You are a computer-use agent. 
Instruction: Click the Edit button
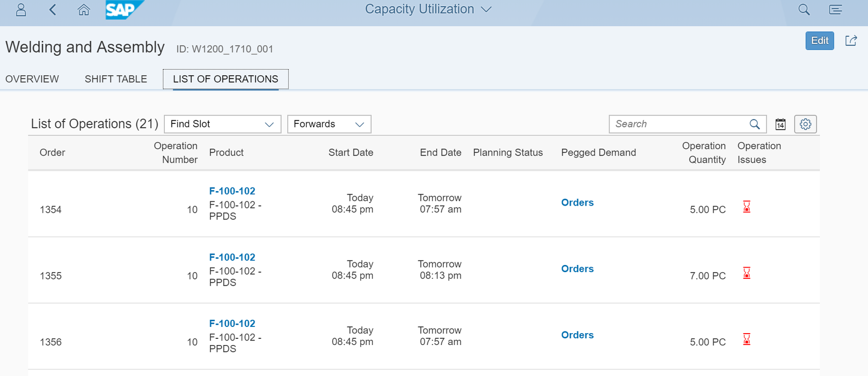click(x=819, y=41)
